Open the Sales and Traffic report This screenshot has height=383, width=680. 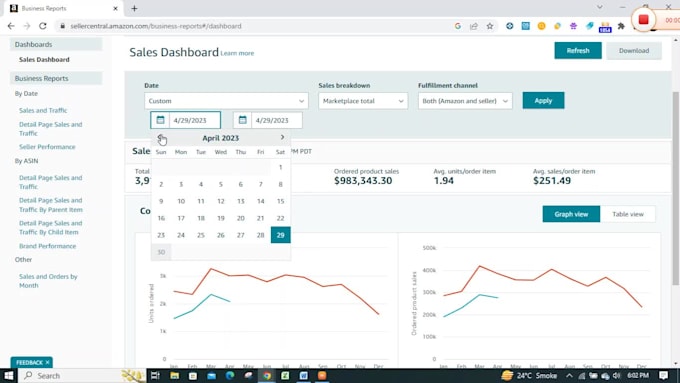click(43, 110)
